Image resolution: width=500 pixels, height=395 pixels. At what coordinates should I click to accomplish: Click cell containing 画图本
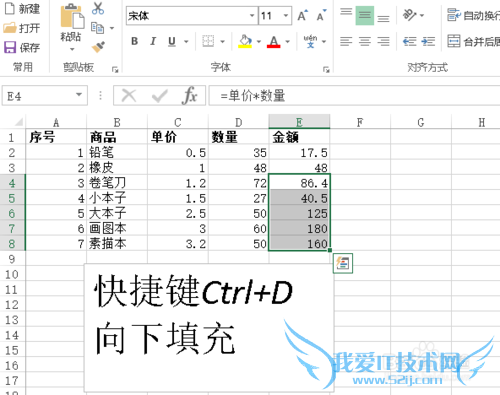[117, 229]
